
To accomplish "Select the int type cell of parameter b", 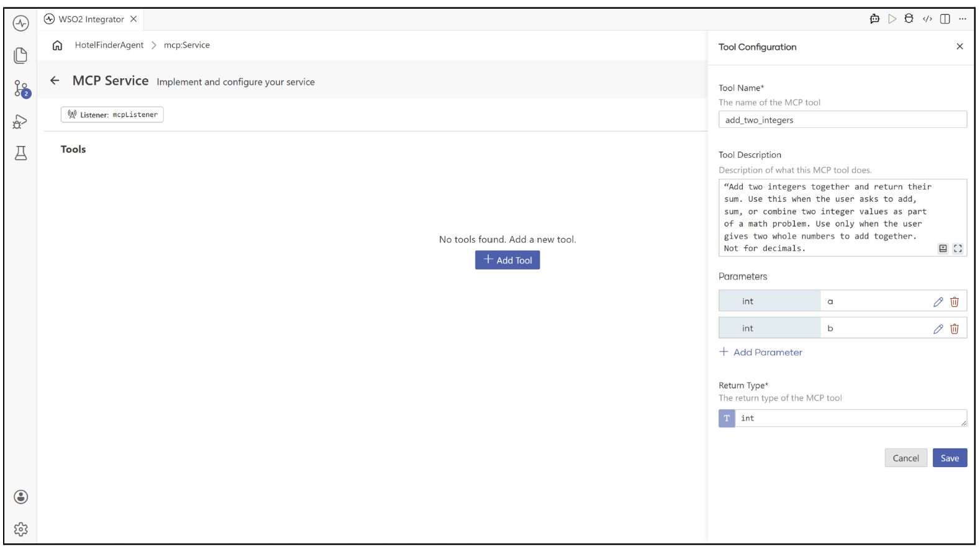I will [x=769, y=329].
